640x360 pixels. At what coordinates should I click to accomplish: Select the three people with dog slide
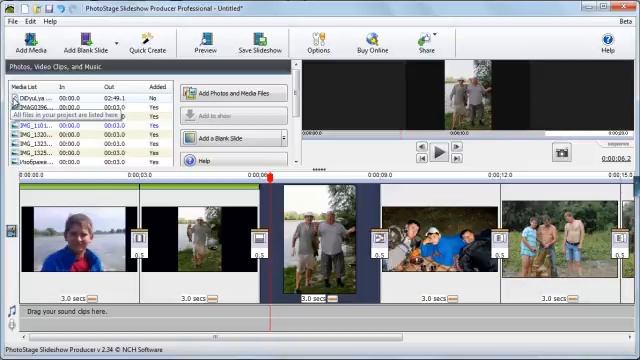(x=560, y=239)
